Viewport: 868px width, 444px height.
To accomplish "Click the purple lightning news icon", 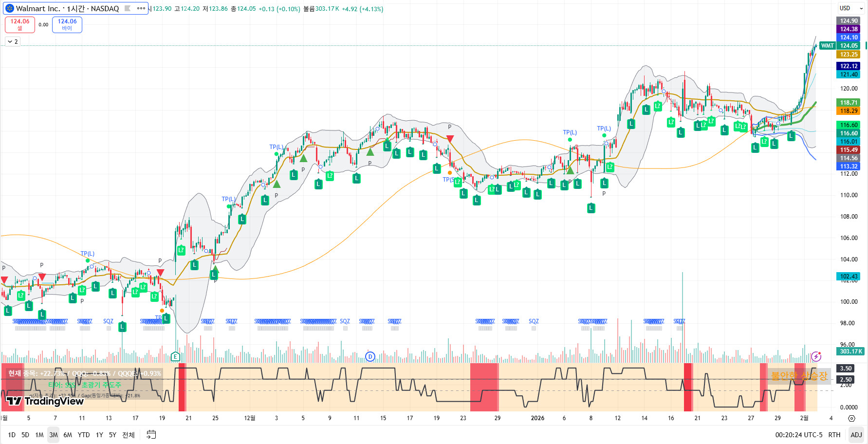I will pyautogui.click(x=816, y=357).
